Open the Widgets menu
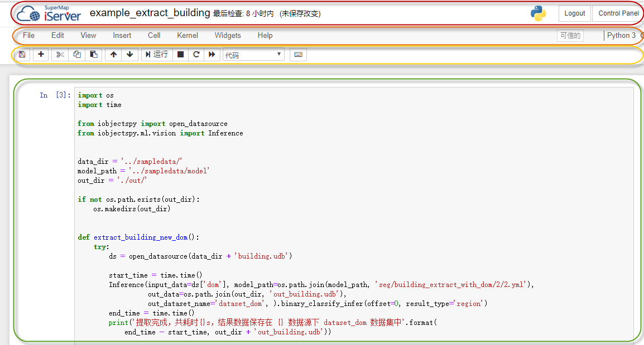This screenshot has height=345, width=644. (228, 36)
